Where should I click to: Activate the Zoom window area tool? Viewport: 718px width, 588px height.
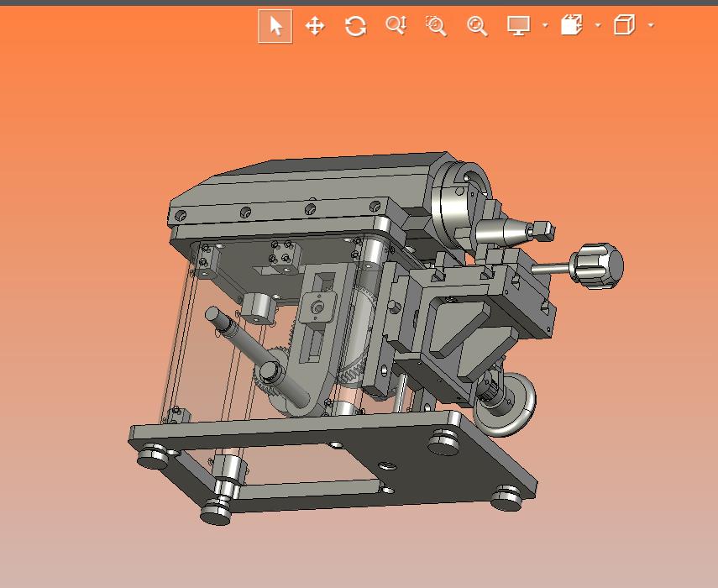click(436, 26)
